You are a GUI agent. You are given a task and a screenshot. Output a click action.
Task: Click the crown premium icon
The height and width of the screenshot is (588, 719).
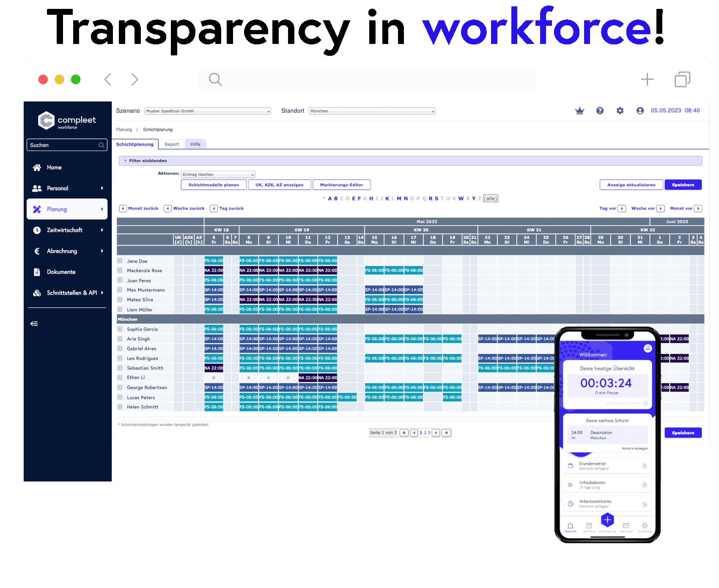[x=579, y=111]
